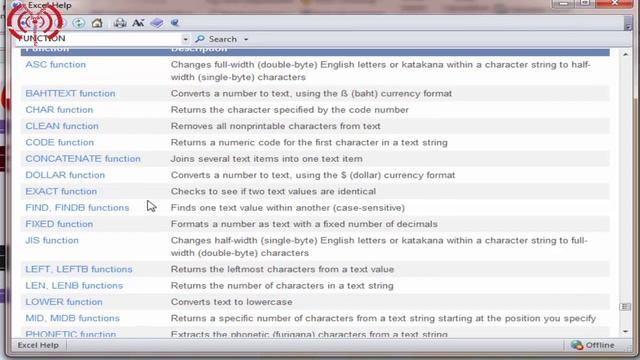640x360 pixels.
Task: Click the baht currency format description
Action: pyautogui.click(x=311, y=93)
